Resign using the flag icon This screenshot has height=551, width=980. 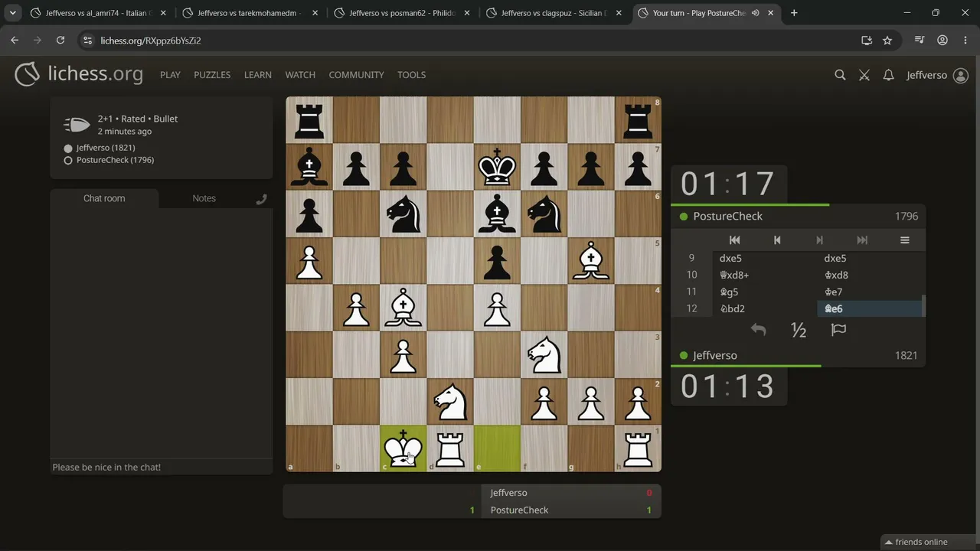tap(839, 330)
